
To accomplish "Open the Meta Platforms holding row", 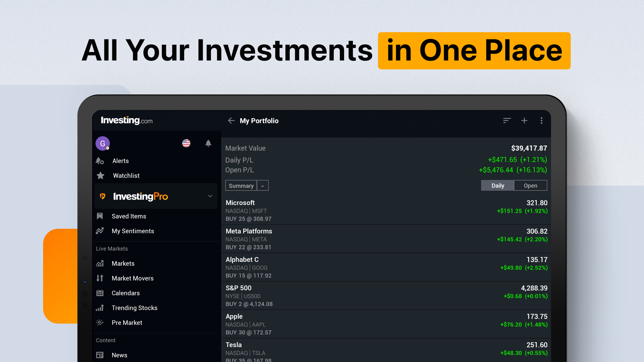I will [386, 239].
